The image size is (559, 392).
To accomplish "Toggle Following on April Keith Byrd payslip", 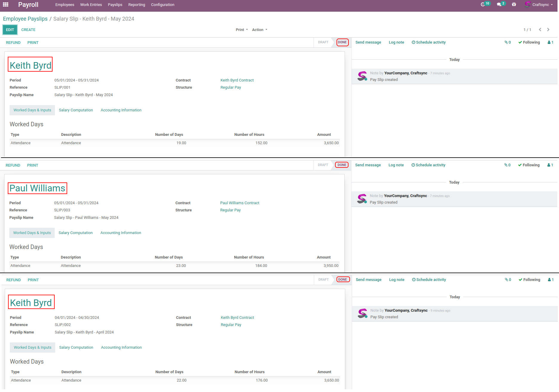I will 529,280.
